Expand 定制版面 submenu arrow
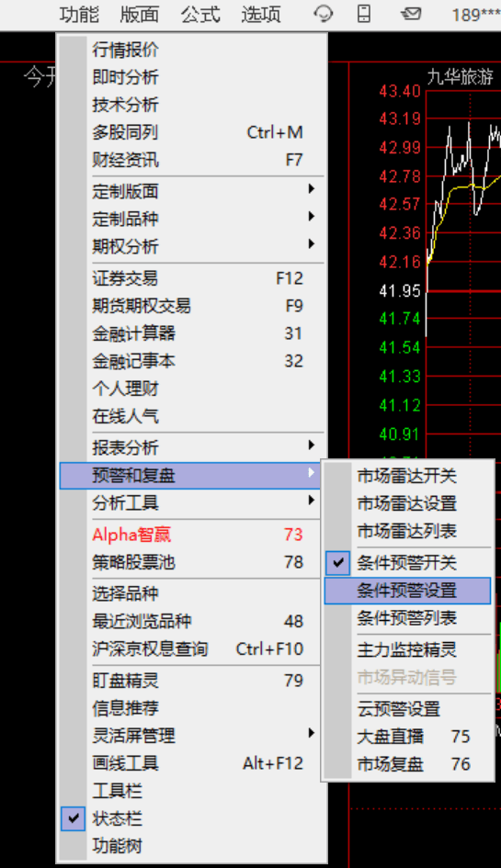The width and height of the screenshot is (501, 868). (x=311, y=189)
